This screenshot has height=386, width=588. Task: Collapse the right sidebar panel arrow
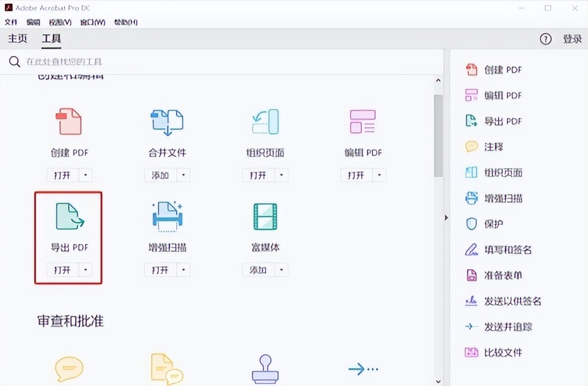pos(446,217)
